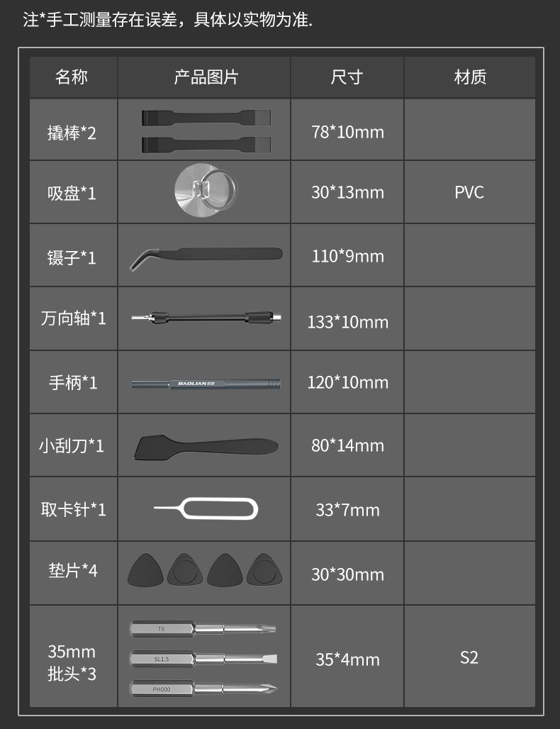560x729 pixels.
Task: Select the SIM card eject pin image
Action: pyautogui.click(x=206, y=508)
